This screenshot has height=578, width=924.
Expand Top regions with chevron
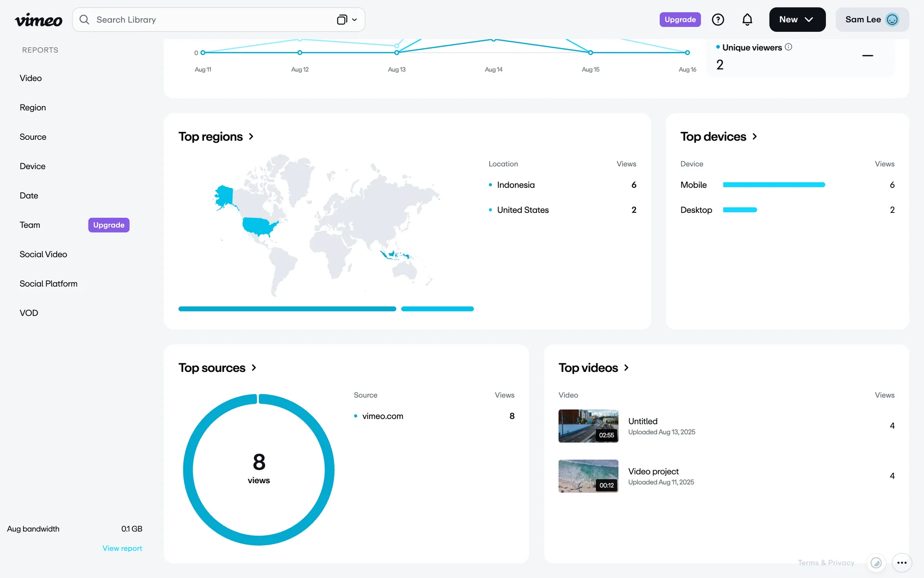click(251, 137)
